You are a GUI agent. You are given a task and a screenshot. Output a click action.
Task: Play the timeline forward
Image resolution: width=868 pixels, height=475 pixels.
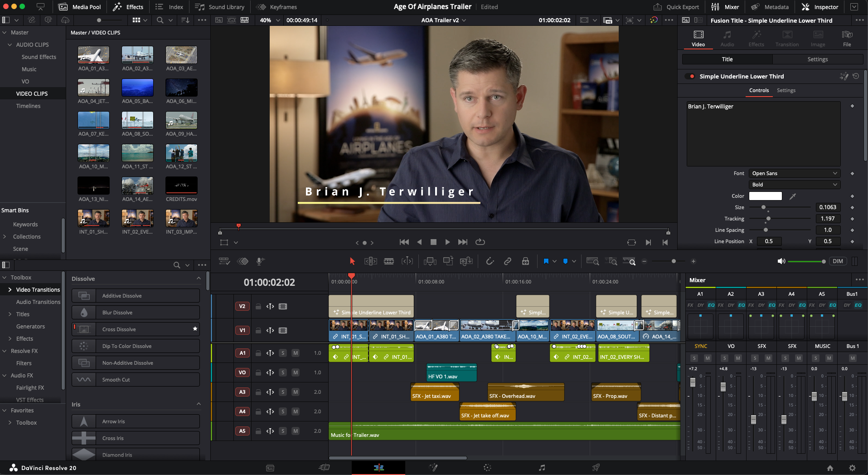(x=447, y=242)
